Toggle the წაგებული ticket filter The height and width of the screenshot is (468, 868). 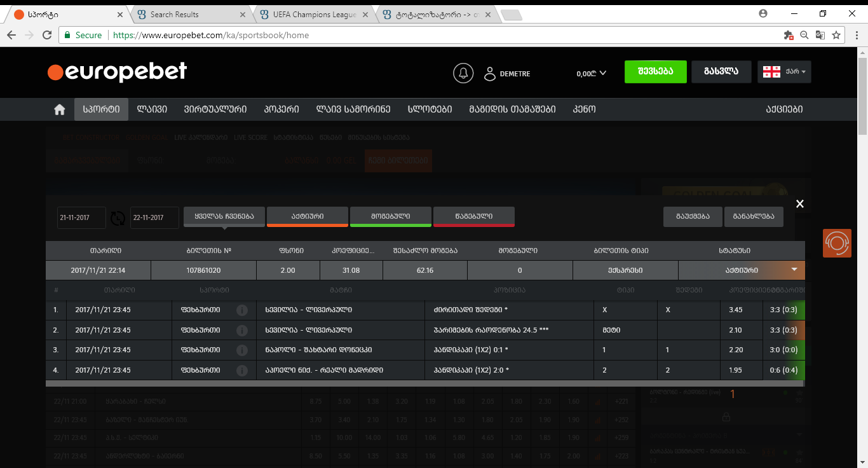pos(473,216)
